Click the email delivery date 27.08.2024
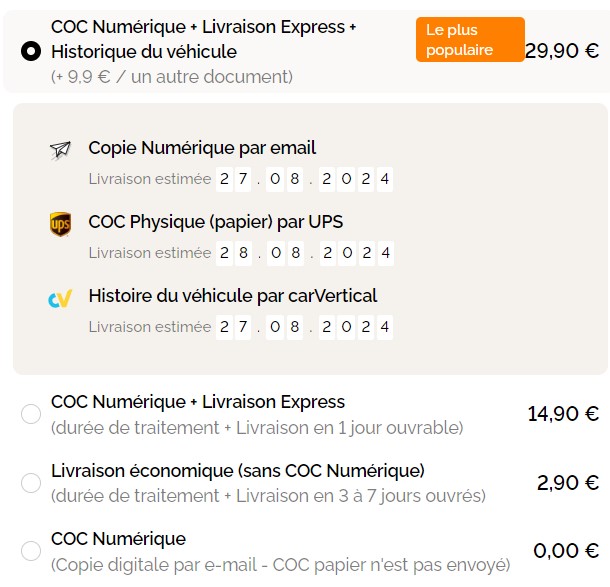 pos(305,179)
